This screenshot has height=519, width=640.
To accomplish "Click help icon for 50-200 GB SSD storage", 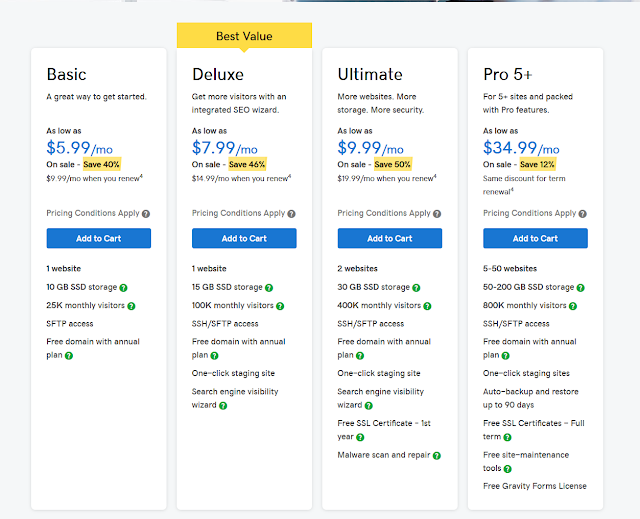I will 580,288.
